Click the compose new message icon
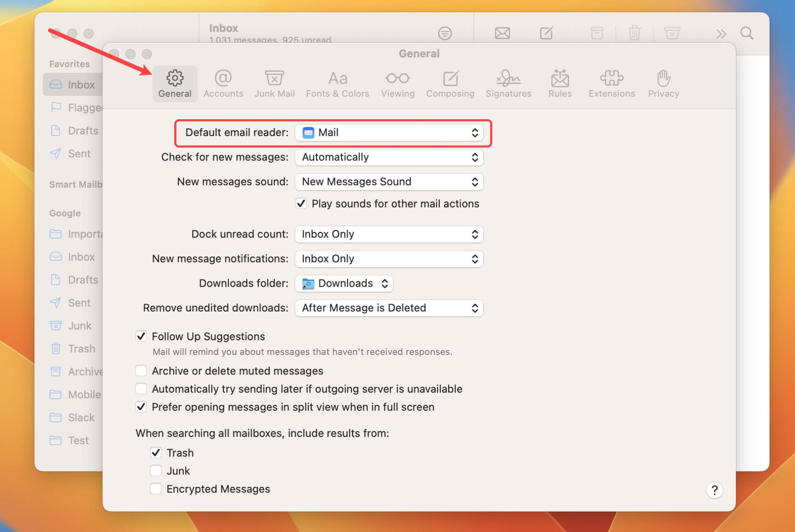The height and width of the screenshot is (532, 795). (546, 33)
